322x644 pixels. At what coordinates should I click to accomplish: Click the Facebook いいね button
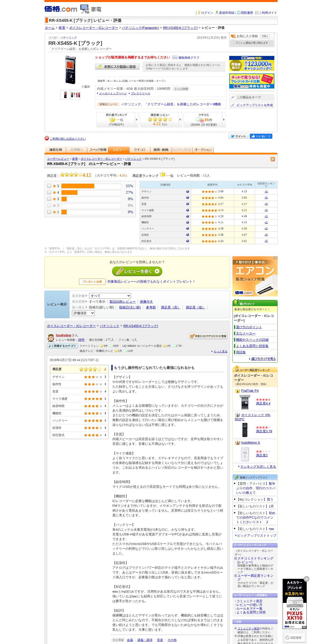coord(261,136)
